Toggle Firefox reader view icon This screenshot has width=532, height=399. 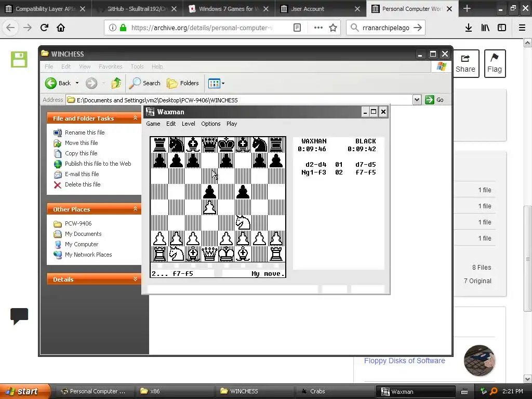297,28
